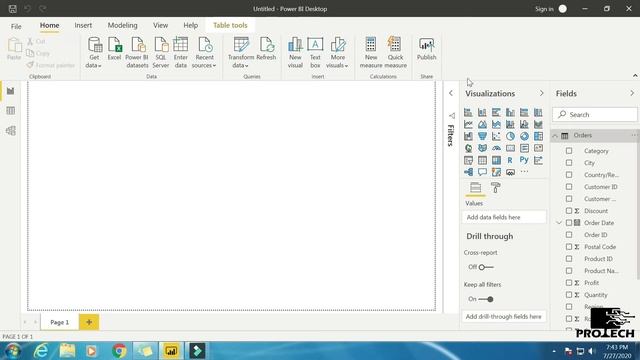Select the Filled map visual
The height and width of the screenshot is (360, 640).
[x=482, y=148]
